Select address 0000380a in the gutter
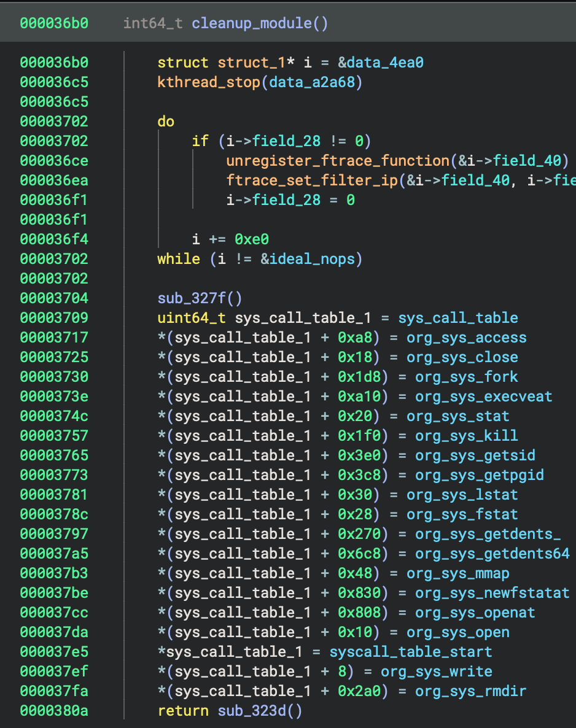This screenshot has width=576, height=728. (x=54, y=711)
